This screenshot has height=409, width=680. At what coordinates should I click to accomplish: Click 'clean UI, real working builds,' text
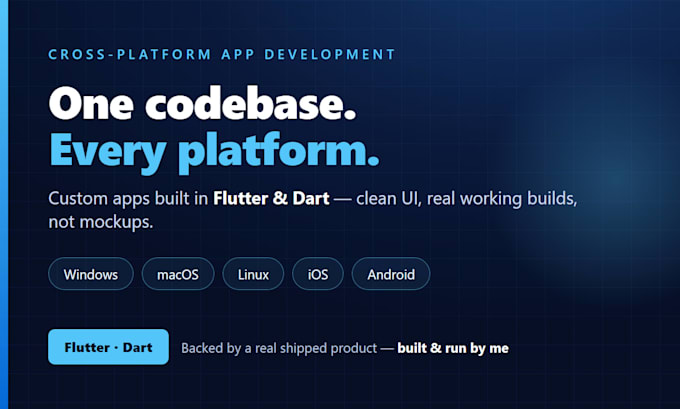467,199
